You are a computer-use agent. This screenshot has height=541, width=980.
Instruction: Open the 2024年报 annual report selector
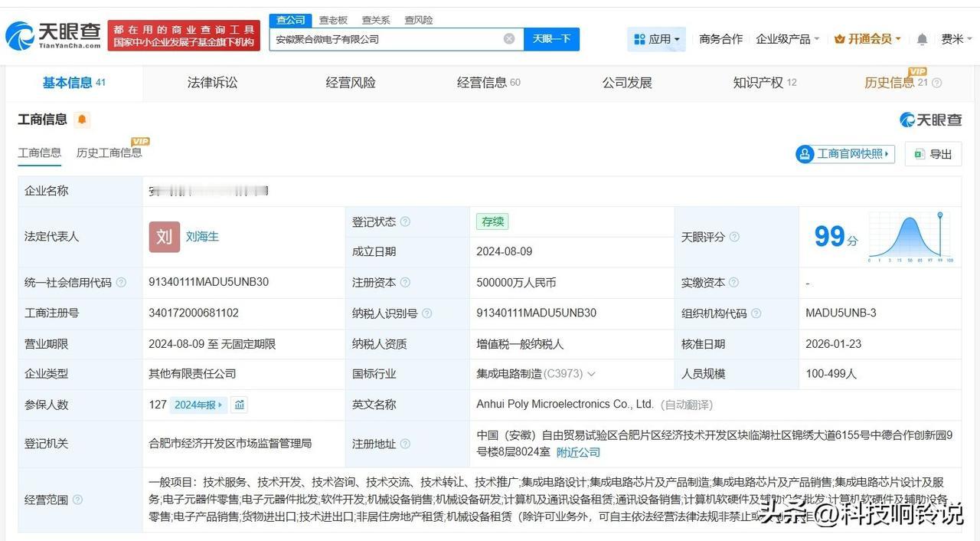point(198,405)
